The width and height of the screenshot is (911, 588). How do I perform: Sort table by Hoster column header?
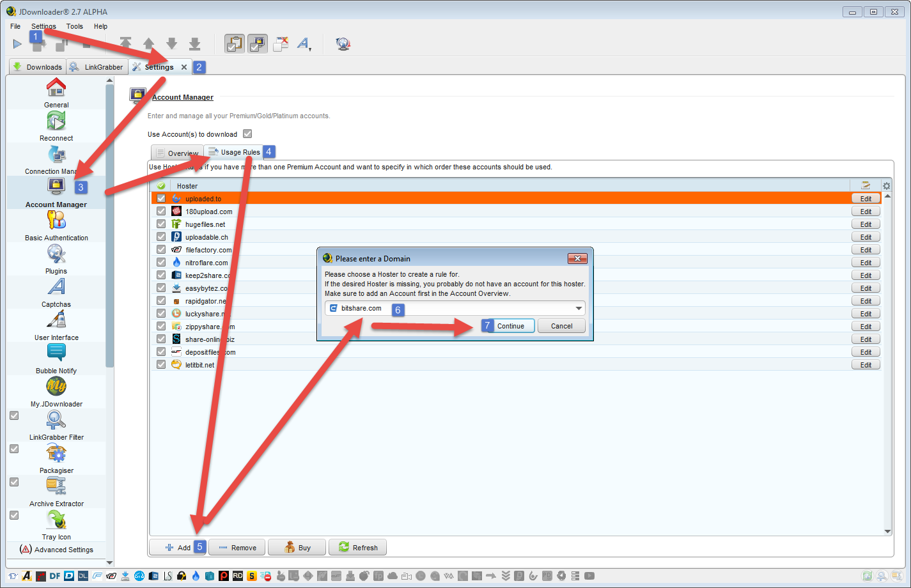coord(187,186)
